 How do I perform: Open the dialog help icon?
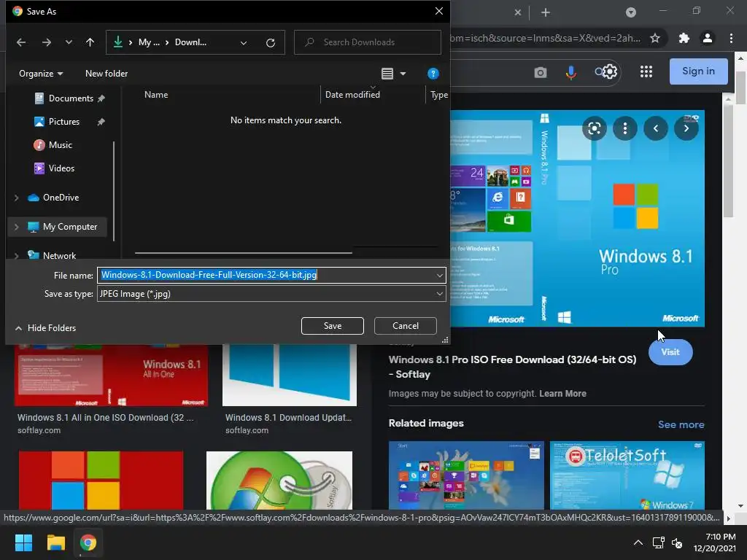[x=433, y=74]
